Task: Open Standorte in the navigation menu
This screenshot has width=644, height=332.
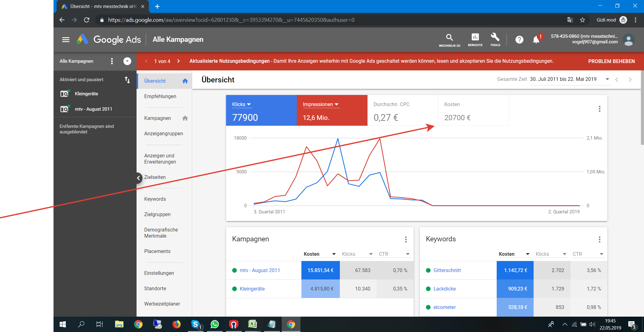Action: (155, 289)
